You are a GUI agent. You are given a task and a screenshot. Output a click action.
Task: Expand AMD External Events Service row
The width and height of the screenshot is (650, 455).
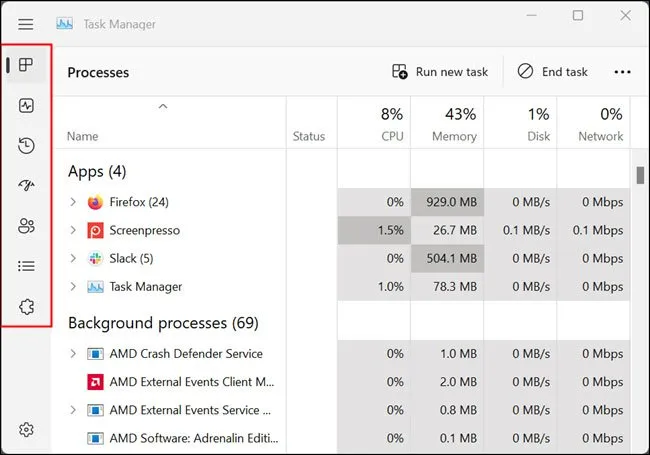coord(73,410)
